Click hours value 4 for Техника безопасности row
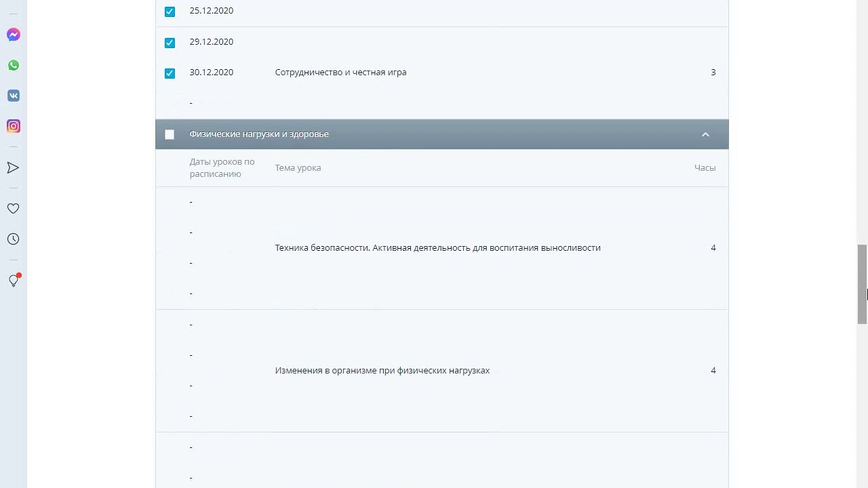This screenshot has height=488, width=868. [713, 248]
